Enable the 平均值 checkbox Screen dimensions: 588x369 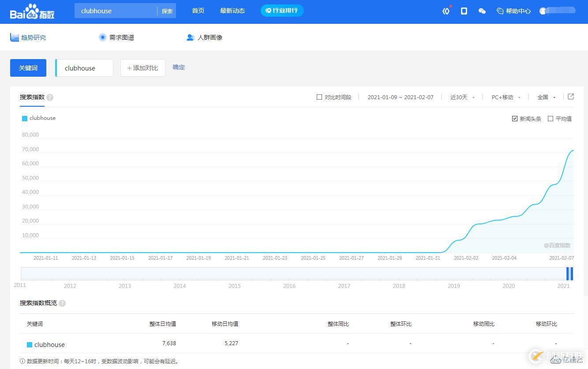pos(551,119)
